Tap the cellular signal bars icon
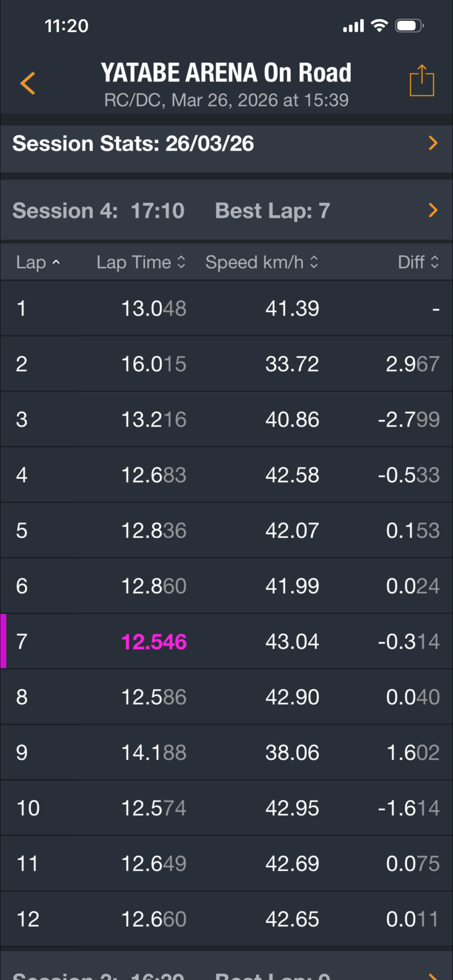 353,26
